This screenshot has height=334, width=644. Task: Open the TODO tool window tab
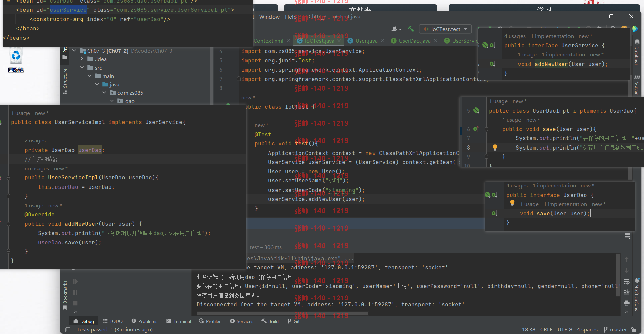click(113, 321)
